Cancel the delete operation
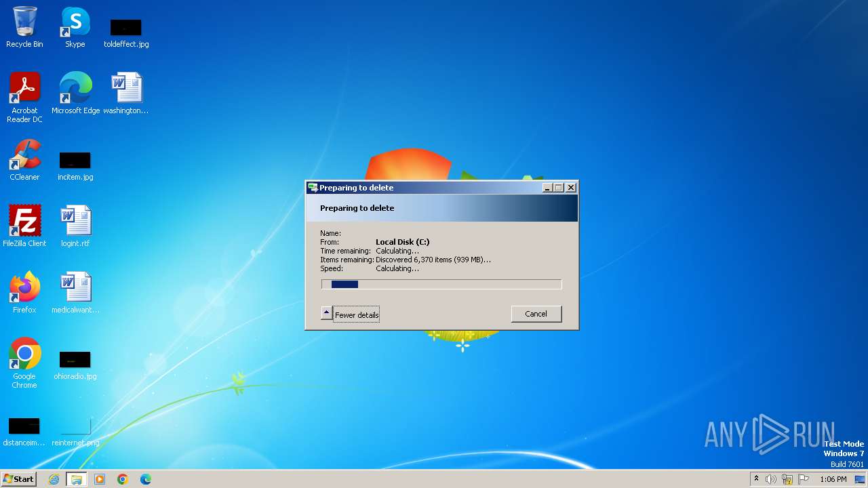 click(536, 314)
